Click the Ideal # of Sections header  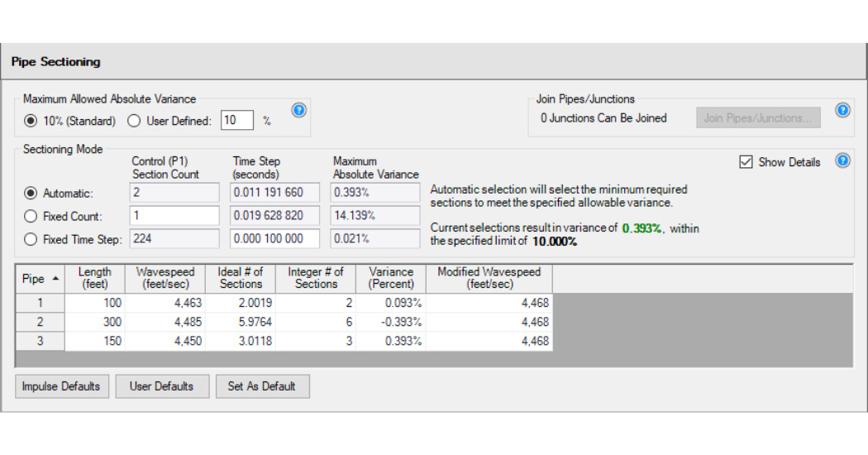(241, 279)
